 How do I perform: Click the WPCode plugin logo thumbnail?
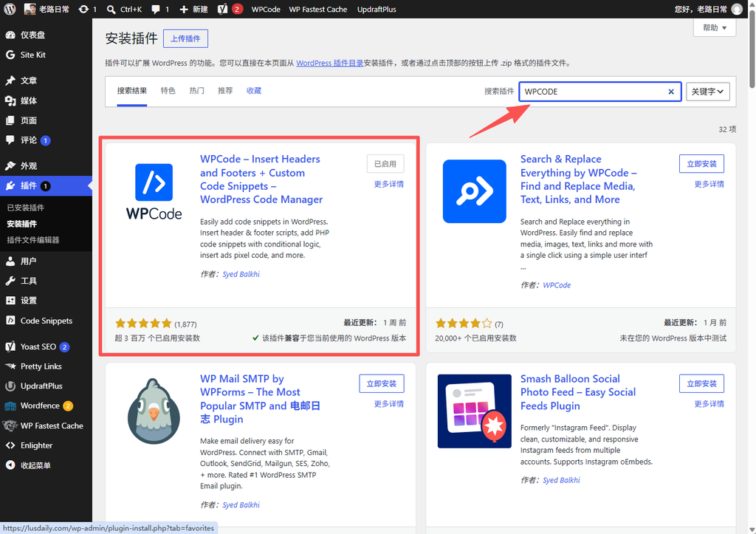point(154,192)
